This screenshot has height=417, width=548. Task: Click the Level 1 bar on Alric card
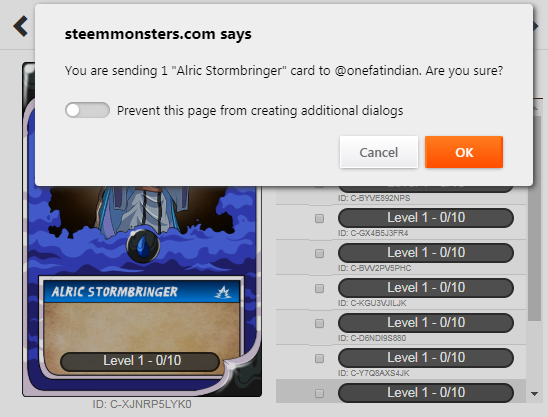140,361
